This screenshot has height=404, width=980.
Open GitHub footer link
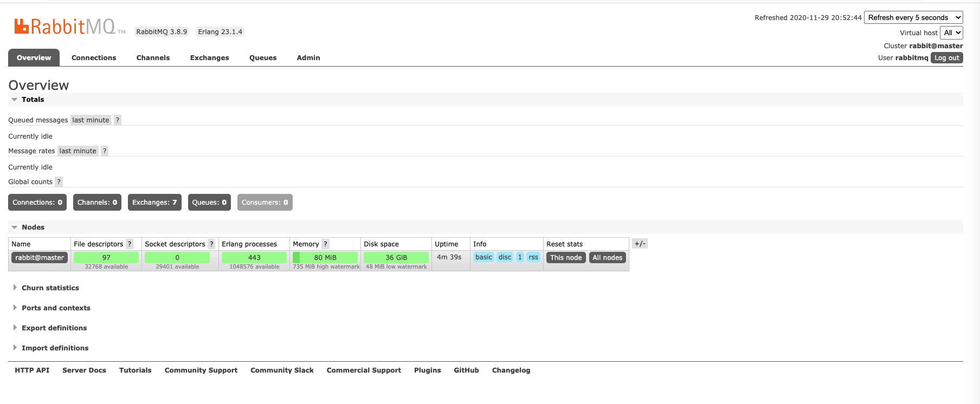(x=466, y=370)
